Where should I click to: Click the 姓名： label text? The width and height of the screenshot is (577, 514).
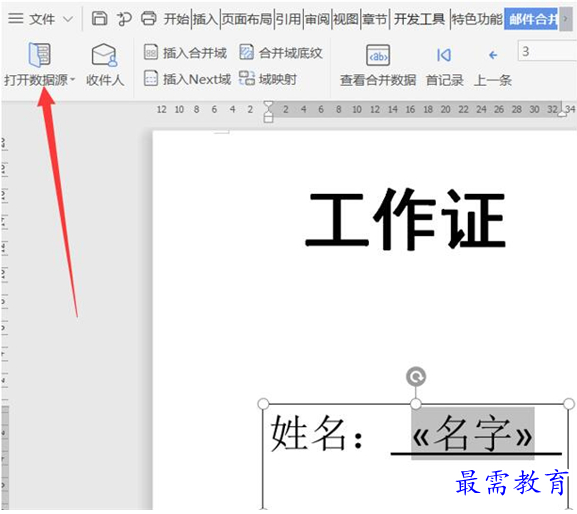click(317, 433)
